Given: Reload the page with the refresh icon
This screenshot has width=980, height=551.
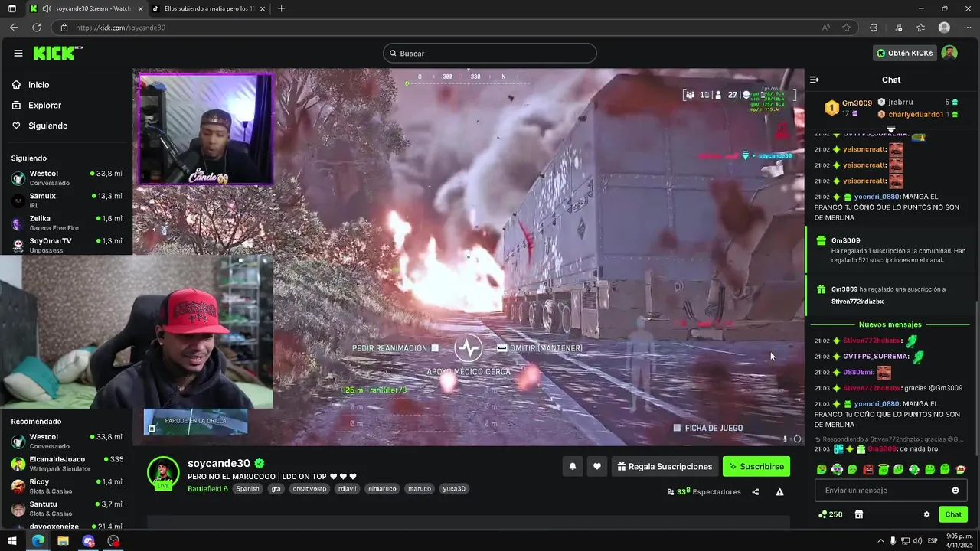Looking at the screenshot, I should pos(36,28).
